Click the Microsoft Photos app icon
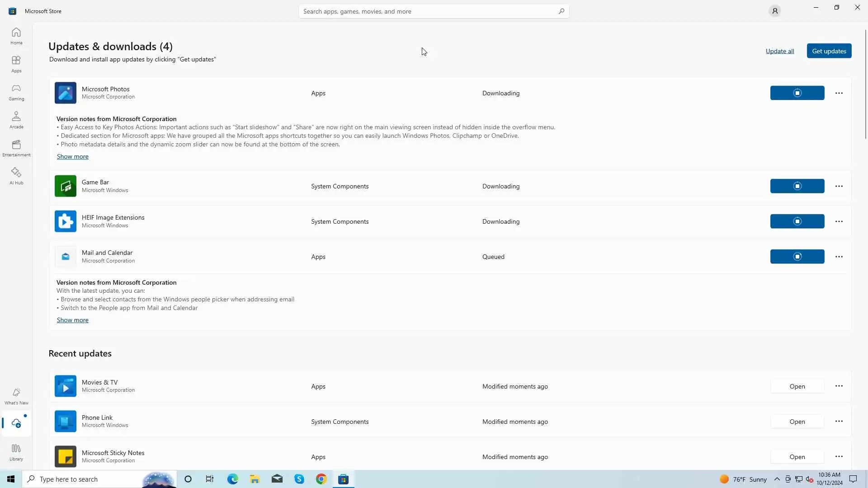The image size is (868, 488). (x=66, y=93)
